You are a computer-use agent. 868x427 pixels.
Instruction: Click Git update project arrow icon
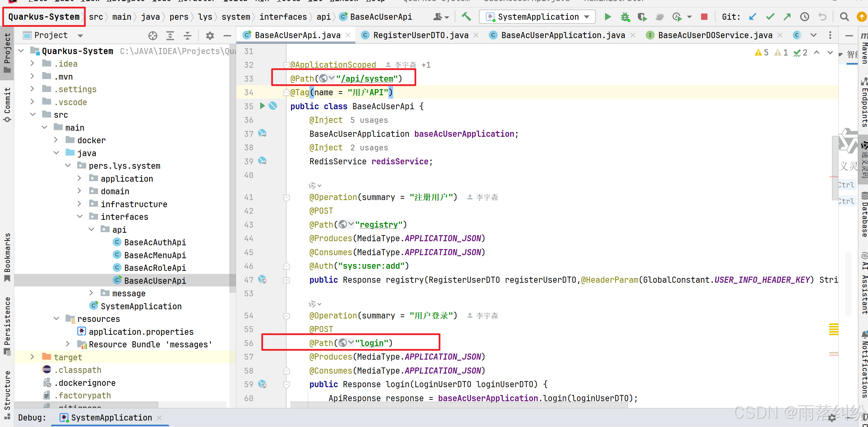(753, 17)
